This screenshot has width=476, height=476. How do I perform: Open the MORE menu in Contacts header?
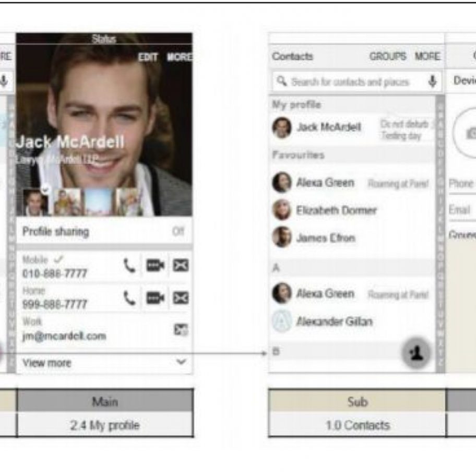(427, 56)
